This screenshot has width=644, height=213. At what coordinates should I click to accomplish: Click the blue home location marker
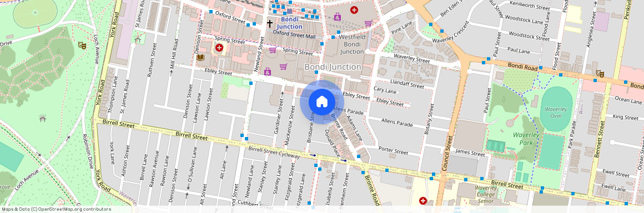[x=321, y=102]
